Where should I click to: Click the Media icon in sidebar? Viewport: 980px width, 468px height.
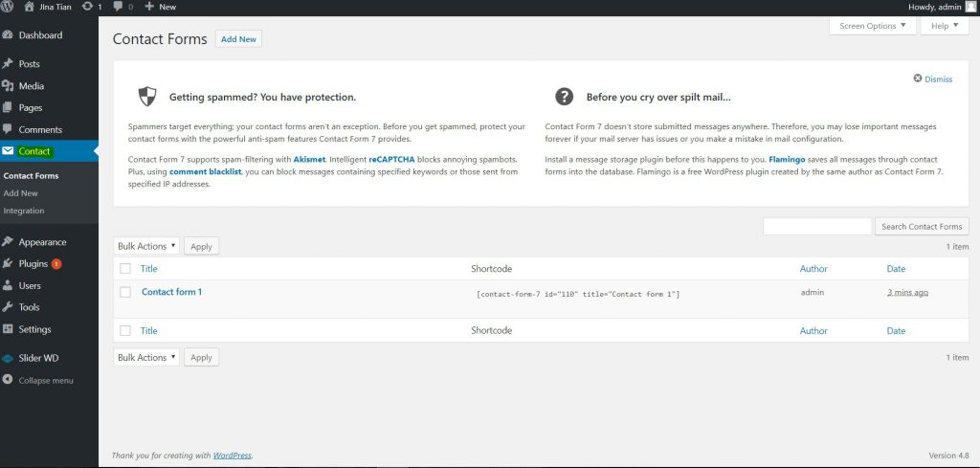8,85
